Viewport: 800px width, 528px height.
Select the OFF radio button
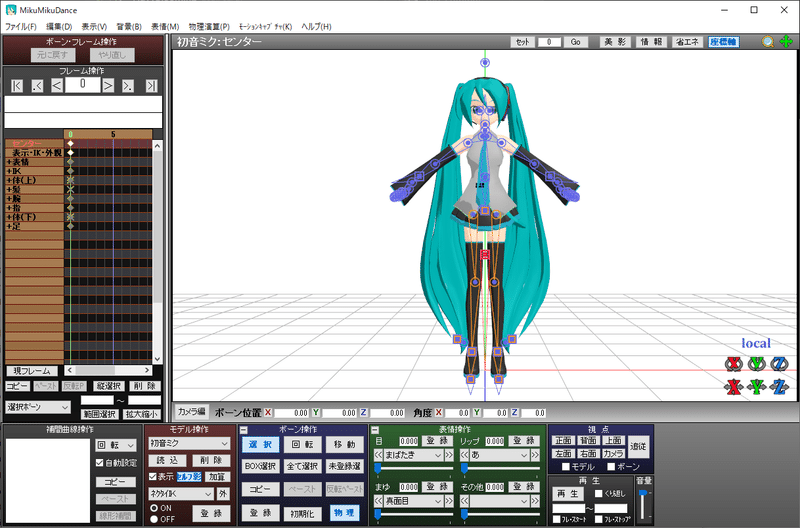pos(154,519)
